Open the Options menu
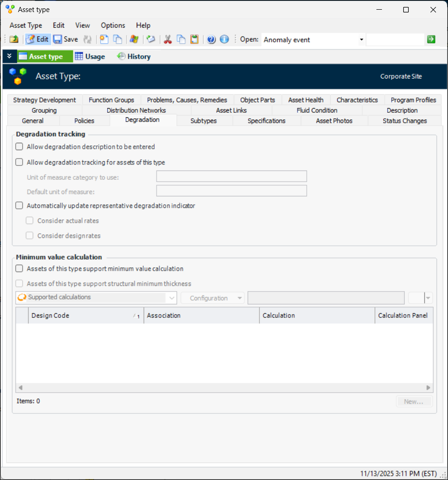448x480 pixels. click(113, 25)
